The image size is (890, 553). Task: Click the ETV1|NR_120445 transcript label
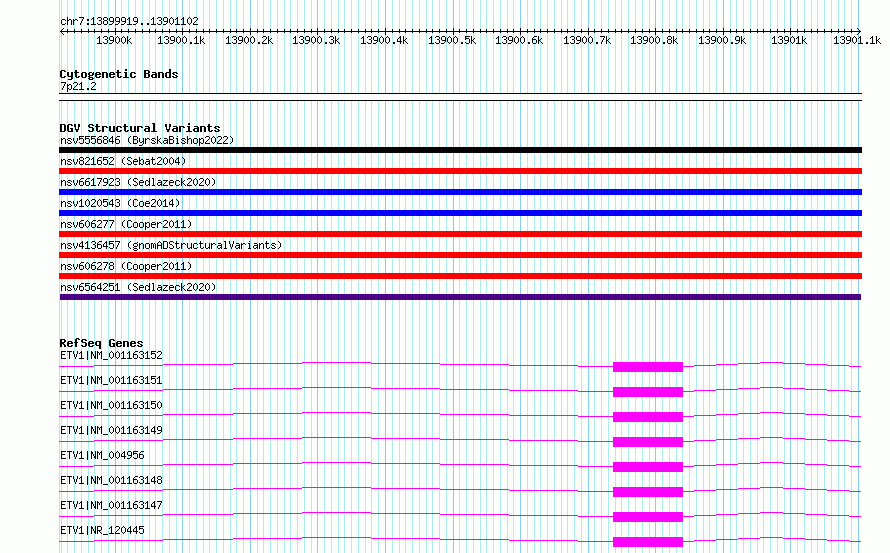[x=102, y=530]
